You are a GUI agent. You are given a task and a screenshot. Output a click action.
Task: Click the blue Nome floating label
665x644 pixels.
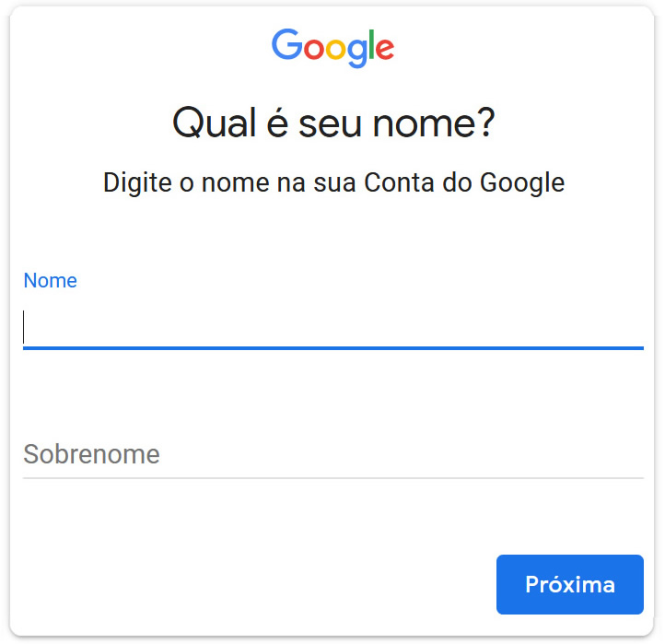[x=50, y=280]
